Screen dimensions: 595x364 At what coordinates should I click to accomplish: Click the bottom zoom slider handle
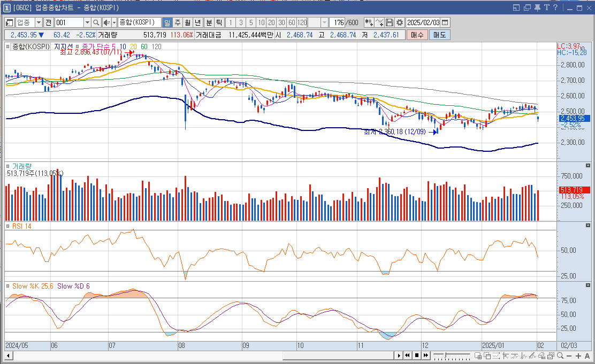tap(446, 355)
